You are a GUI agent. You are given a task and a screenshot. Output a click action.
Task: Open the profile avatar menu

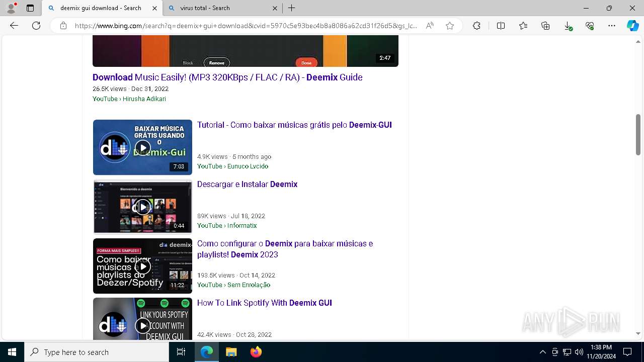click(x=11, y=8)
